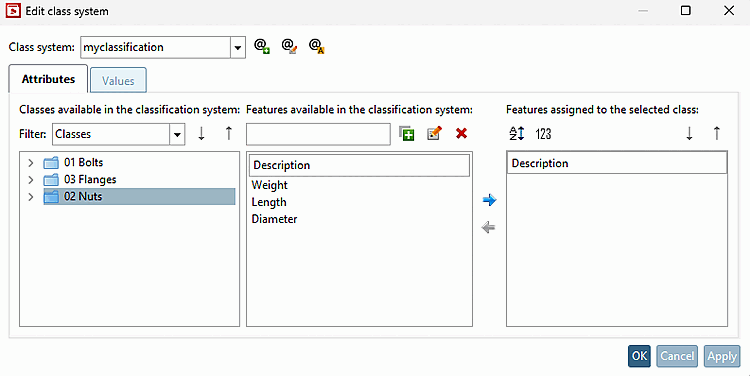The height and width of the screenshot is (376, 750).
Task: Move assigned feature down
Action: click(x=689, y=133)
